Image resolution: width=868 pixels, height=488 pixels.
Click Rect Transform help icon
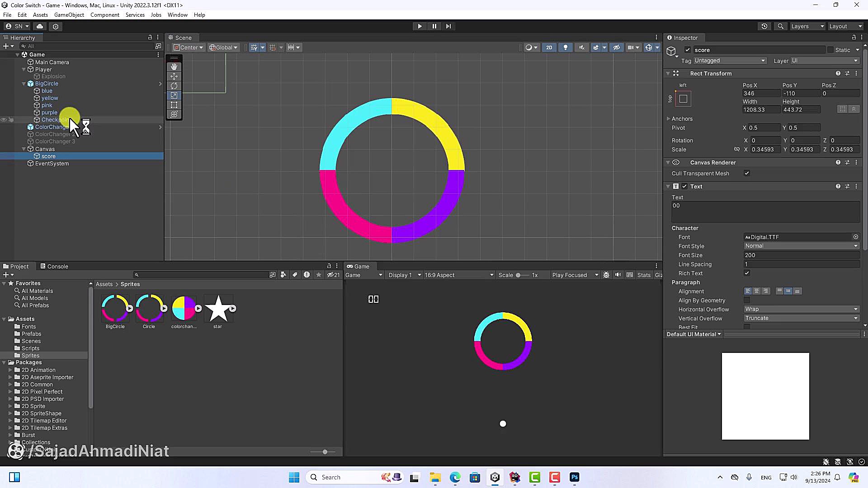coord(838,73)
